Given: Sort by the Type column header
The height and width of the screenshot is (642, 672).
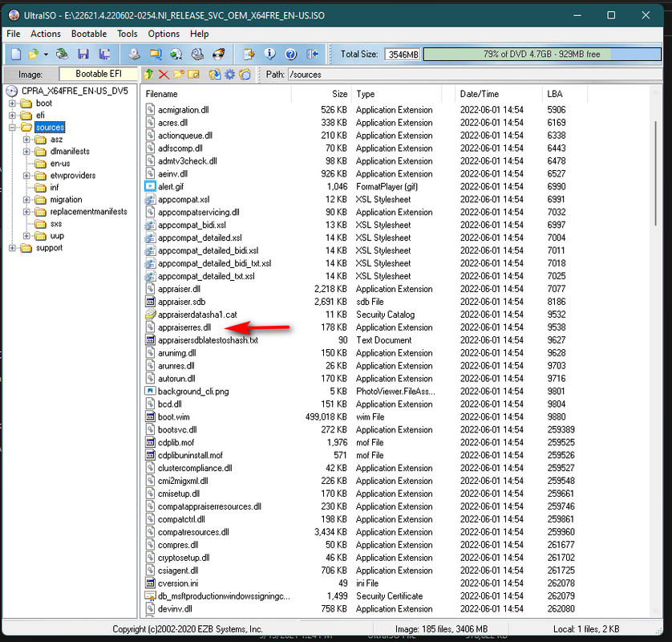Looking at the screenshot, I should [x=396, y=94].
